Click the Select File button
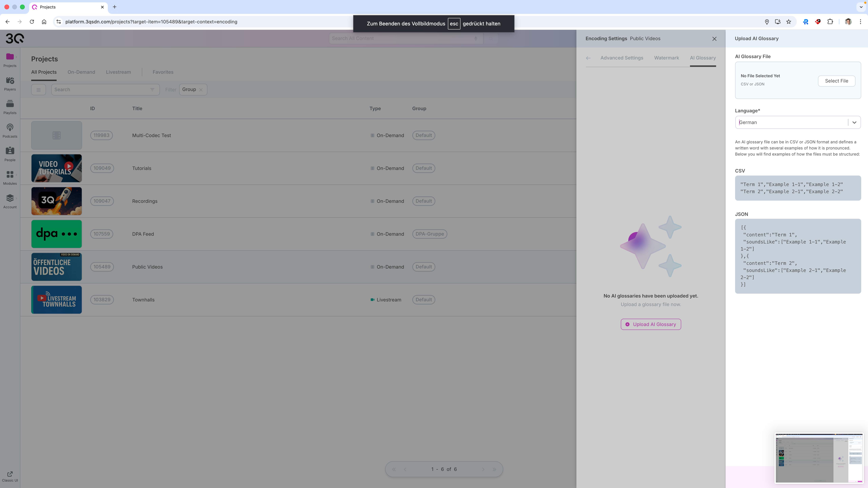Image resolution: width=868 pixels, height=488 pixels. 836,81
